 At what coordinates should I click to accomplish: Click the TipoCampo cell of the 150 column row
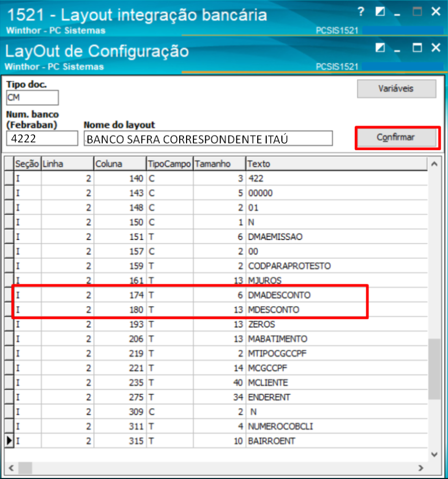[169, 222]
